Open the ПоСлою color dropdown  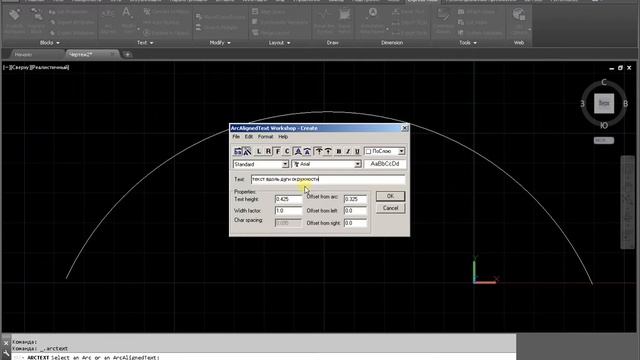tap(402, 151)
